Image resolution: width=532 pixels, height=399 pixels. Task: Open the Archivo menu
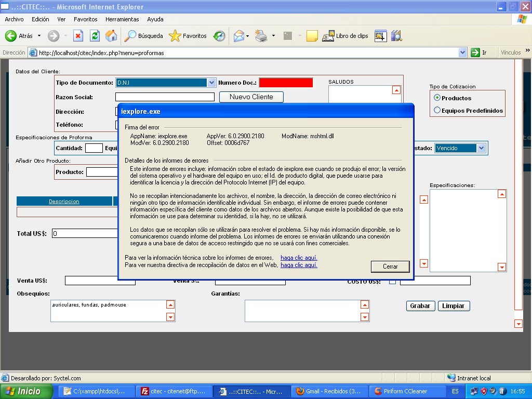click(x=14, y=19)
